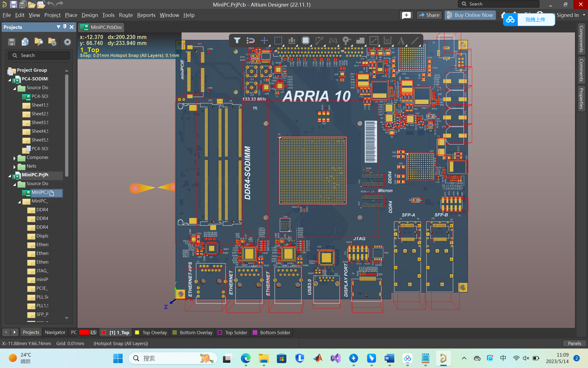
Task: Click the Baidu cloud upload widget icon
Action: point(510,20)
